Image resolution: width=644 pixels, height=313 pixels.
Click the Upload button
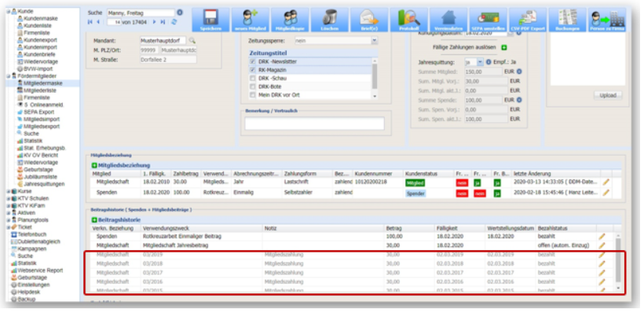tap(607, 95)
